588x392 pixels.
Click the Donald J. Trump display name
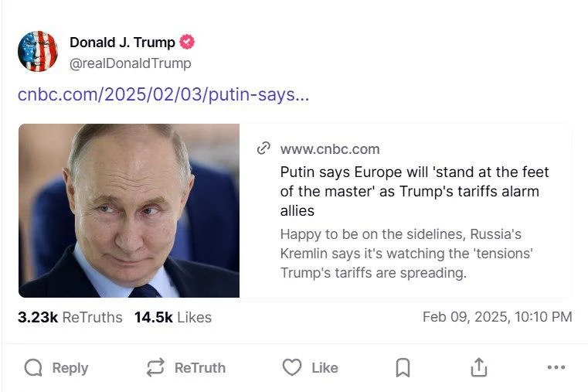pos(122,43)
